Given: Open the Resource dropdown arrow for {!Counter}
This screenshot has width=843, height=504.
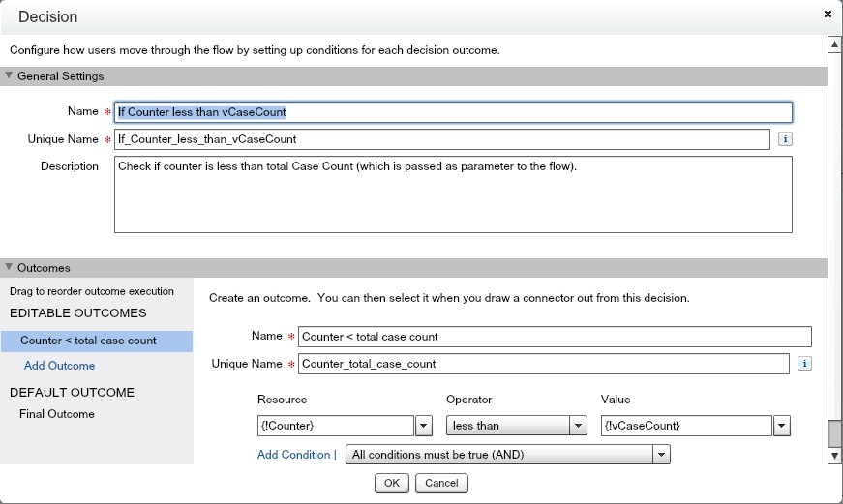Looking at the screenshot, I should pos(424,426).
